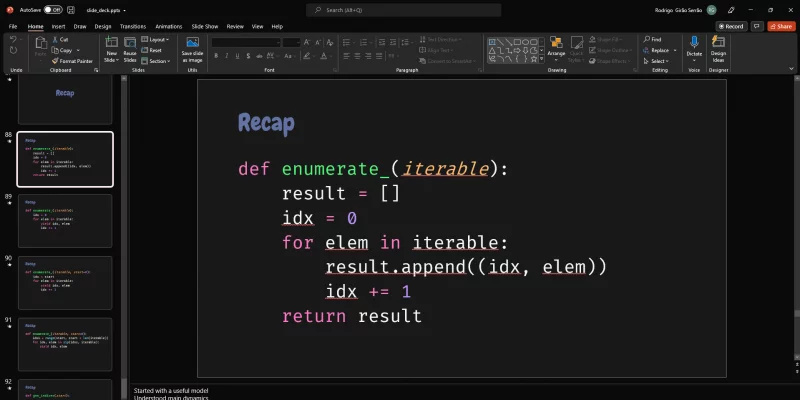Toggle Italic formatting
The image size is (800, 400).
click(x=227, y=56)
